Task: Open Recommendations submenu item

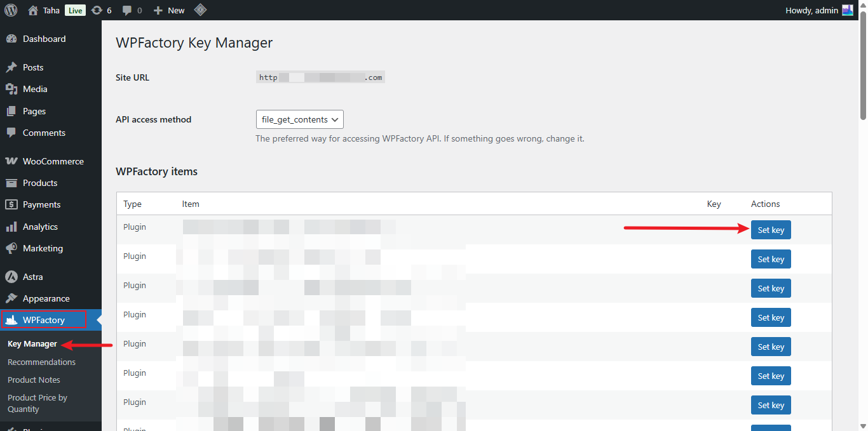Action: pos(41,362)
